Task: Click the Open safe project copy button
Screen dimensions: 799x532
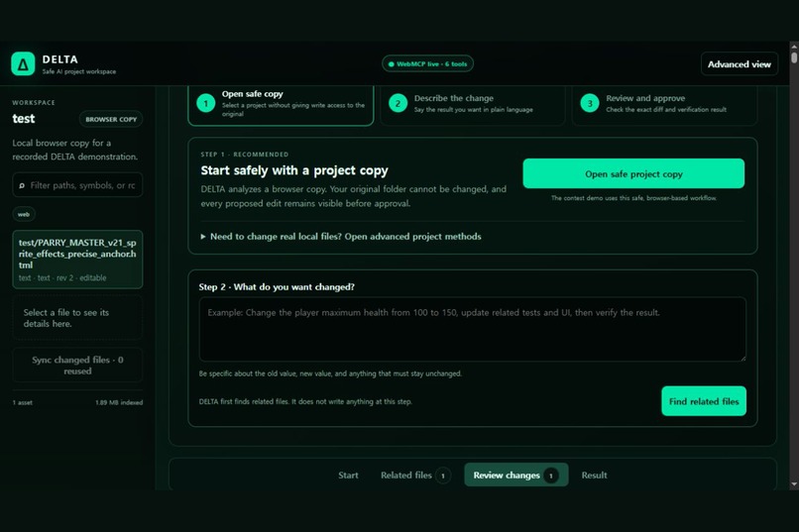Action: (633, 173)
